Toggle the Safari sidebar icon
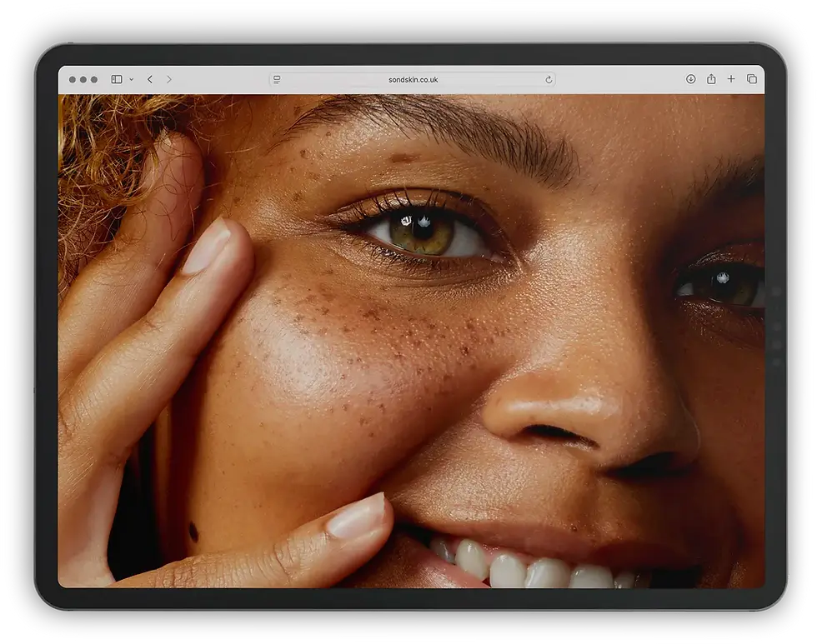 pos(117,79)
